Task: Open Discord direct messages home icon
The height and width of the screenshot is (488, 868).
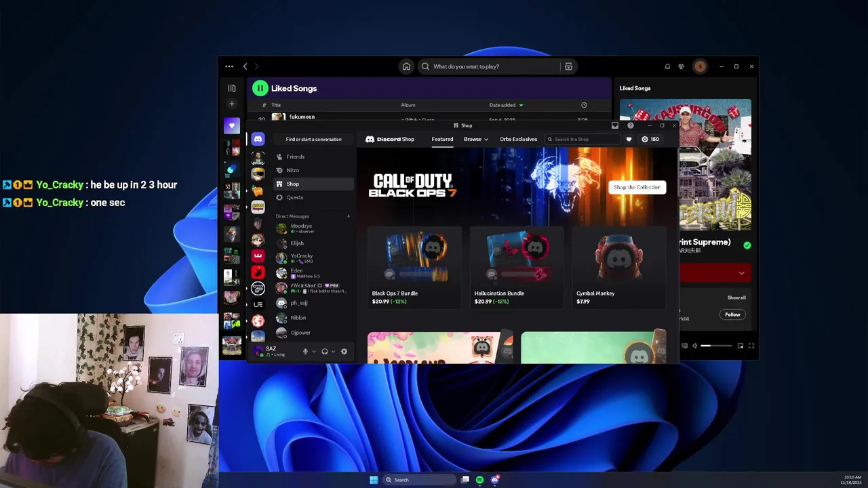Action: pyautogui.click(x=258, y=139)
